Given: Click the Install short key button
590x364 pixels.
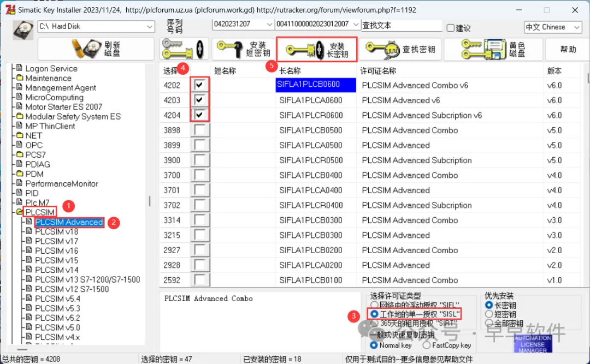Looking at the screenshot, I should pos(244,49).
